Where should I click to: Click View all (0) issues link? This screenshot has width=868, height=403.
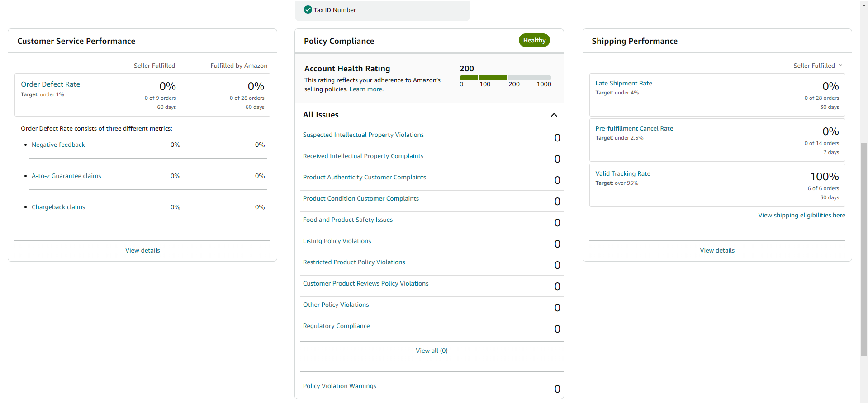click(x=432, y=351)
